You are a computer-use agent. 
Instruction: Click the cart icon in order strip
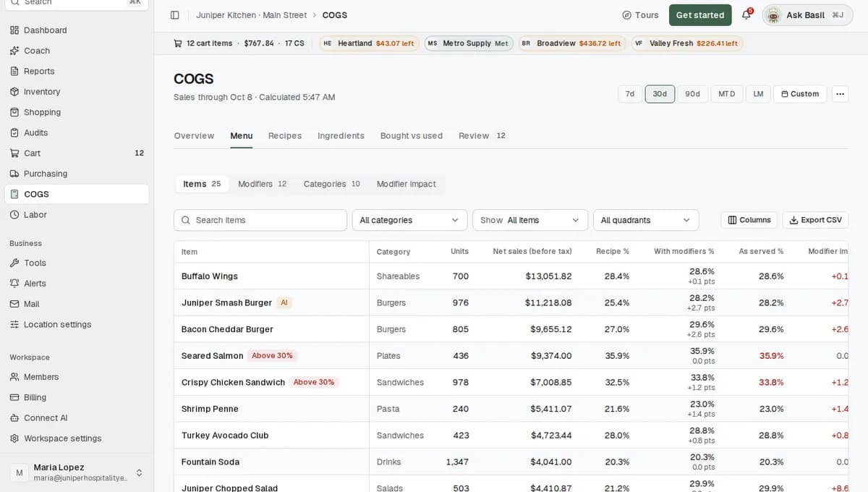coord(178,43)
